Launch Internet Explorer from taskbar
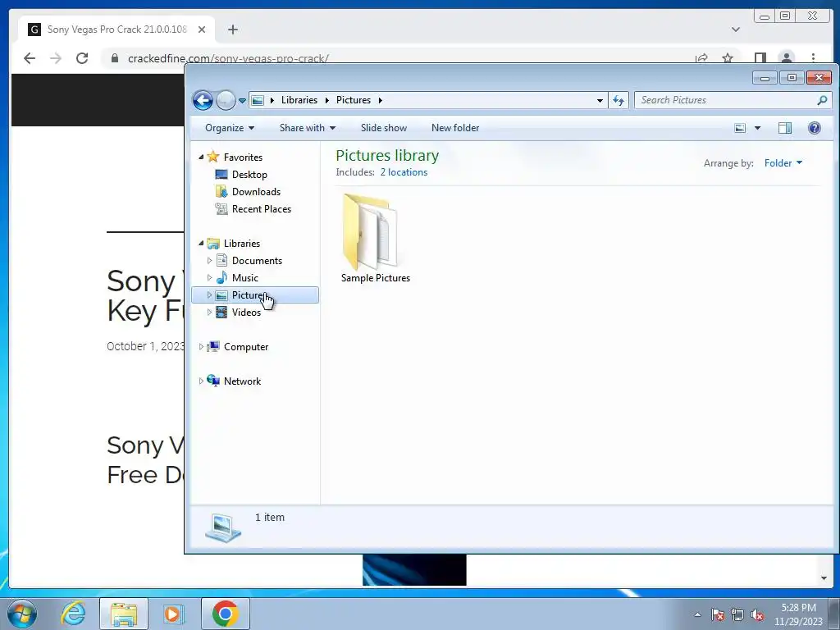This screenshot has height=630, width=840. point(73,614)
